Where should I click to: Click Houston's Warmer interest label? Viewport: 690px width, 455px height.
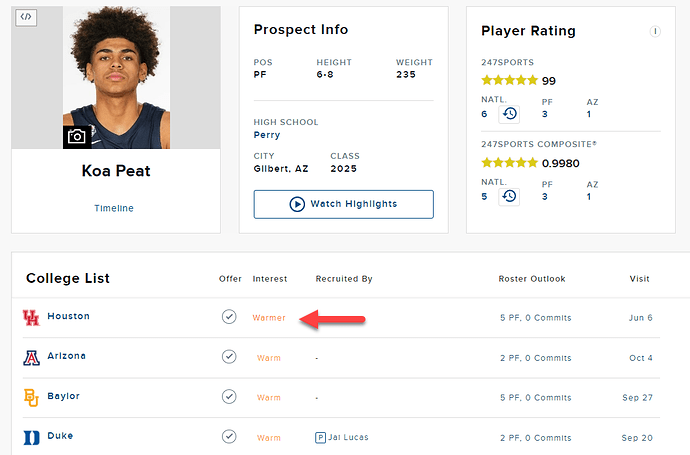pos(269,318)
